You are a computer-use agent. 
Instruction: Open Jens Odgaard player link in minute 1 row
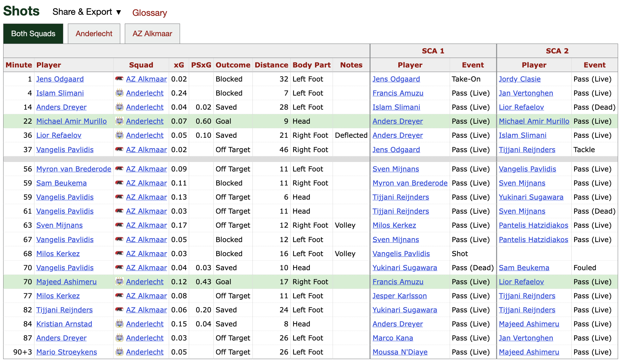pyautogui.click(x=60, y=79)
